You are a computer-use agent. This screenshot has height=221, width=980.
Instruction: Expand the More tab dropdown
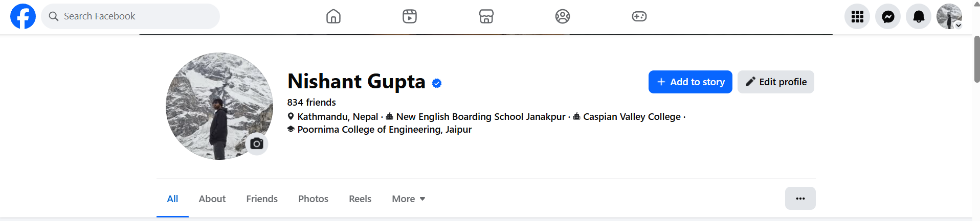(x=408, y=199)
